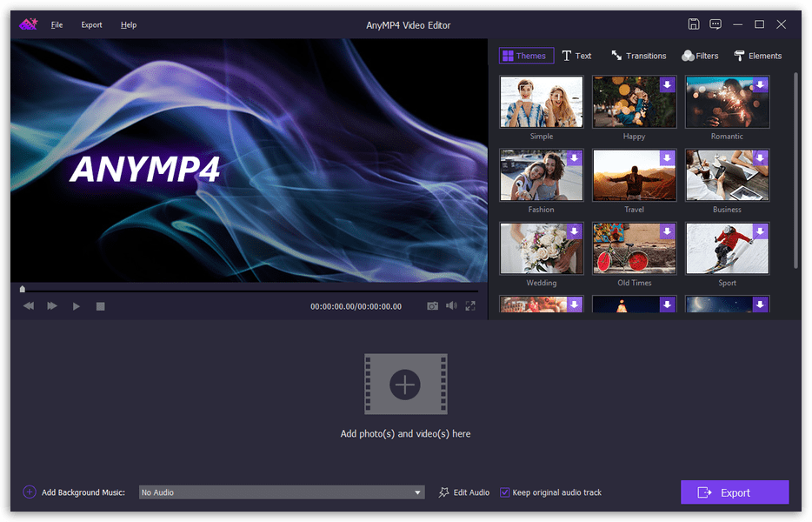The width and height of the screenshot is (812, 522).
Task: Select the Simple theme thumbnail
Action: [x=541, y=102]
